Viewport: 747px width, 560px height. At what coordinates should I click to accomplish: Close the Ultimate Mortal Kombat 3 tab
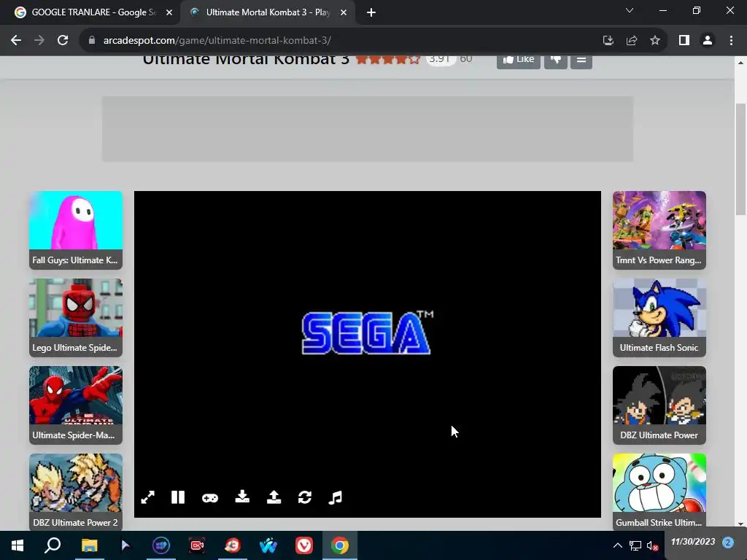pyautogui.click(x=344, y=12)
